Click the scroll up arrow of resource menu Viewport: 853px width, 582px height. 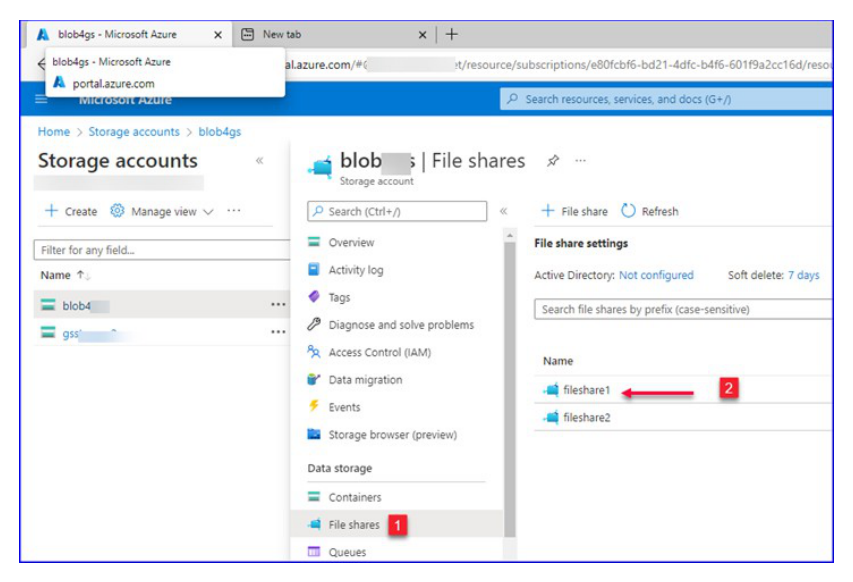pos(509,236)
